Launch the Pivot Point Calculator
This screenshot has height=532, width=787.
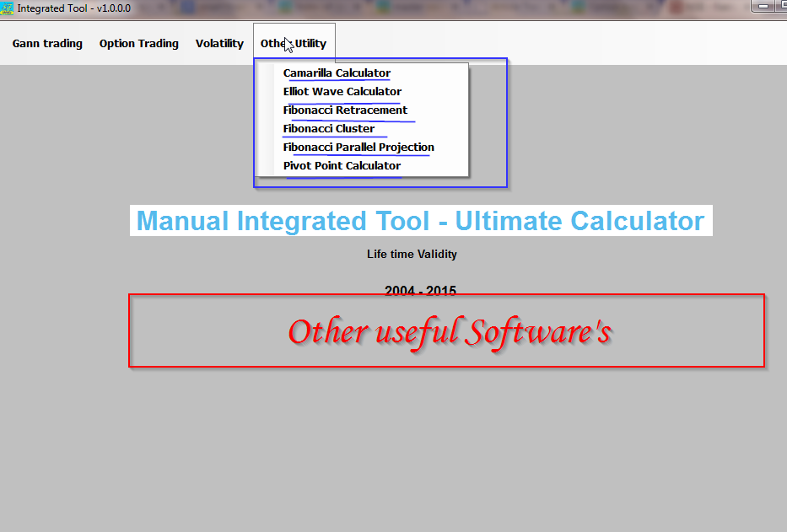342,165
